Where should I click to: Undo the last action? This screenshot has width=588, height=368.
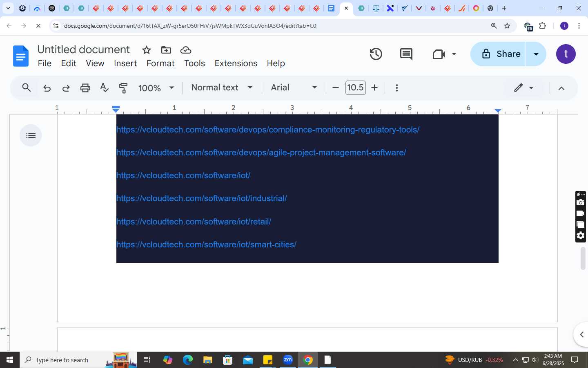pyautogui.click(x=47, y=88)
